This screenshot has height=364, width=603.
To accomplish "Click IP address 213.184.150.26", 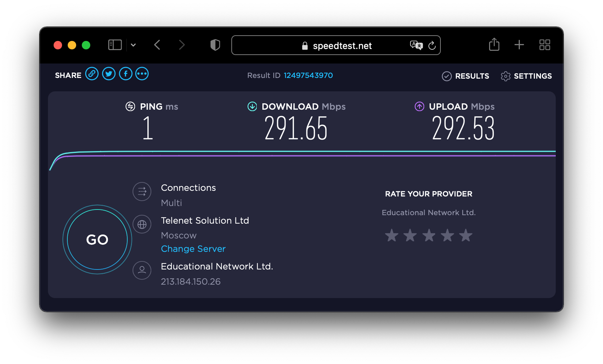I will 191,281.
